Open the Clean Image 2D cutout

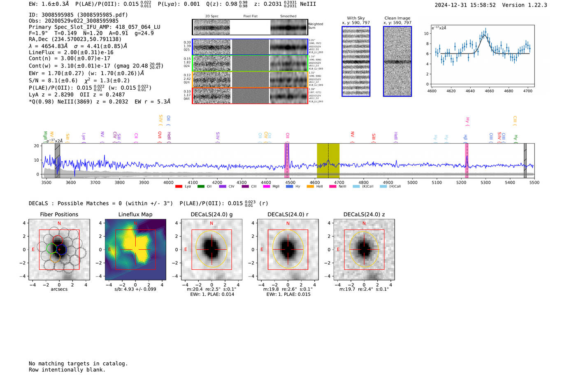click(x=397, y=61)
